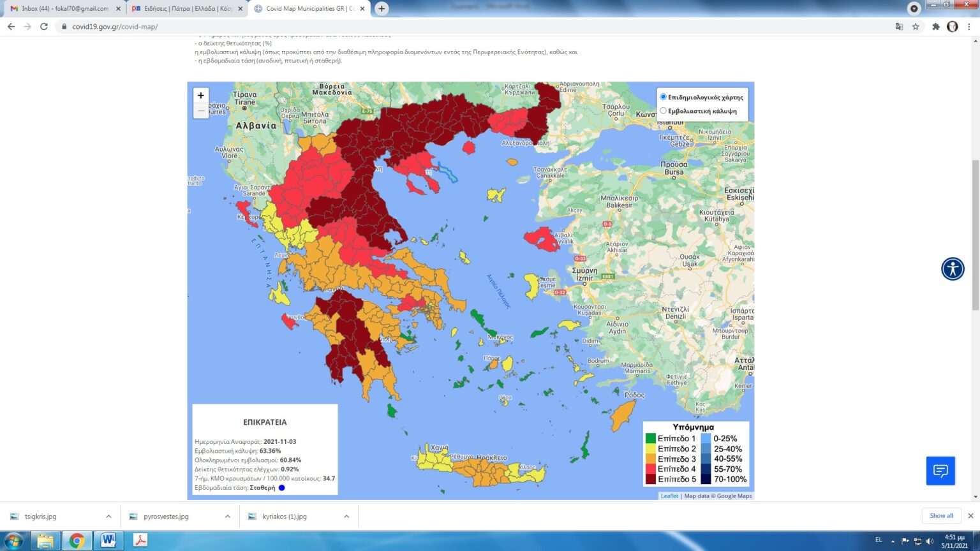
Task: Click the map zoom in plus button
Action: point(201,96)
